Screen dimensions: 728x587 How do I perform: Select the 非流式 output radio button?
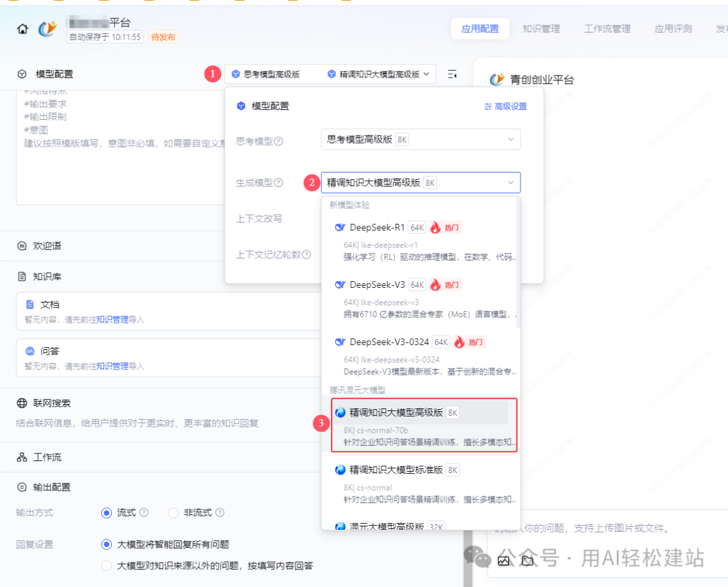coord(173,513)
